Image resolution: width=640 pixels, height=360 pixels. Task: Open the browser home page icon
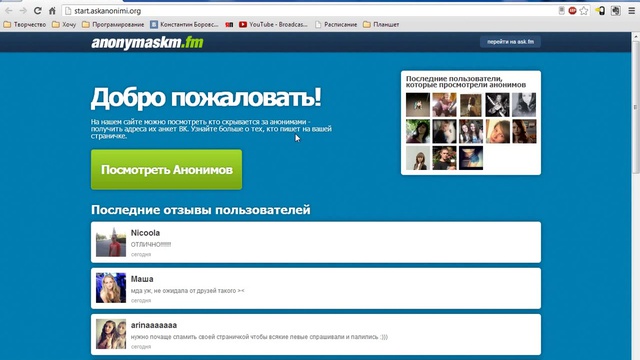[52, 11]
